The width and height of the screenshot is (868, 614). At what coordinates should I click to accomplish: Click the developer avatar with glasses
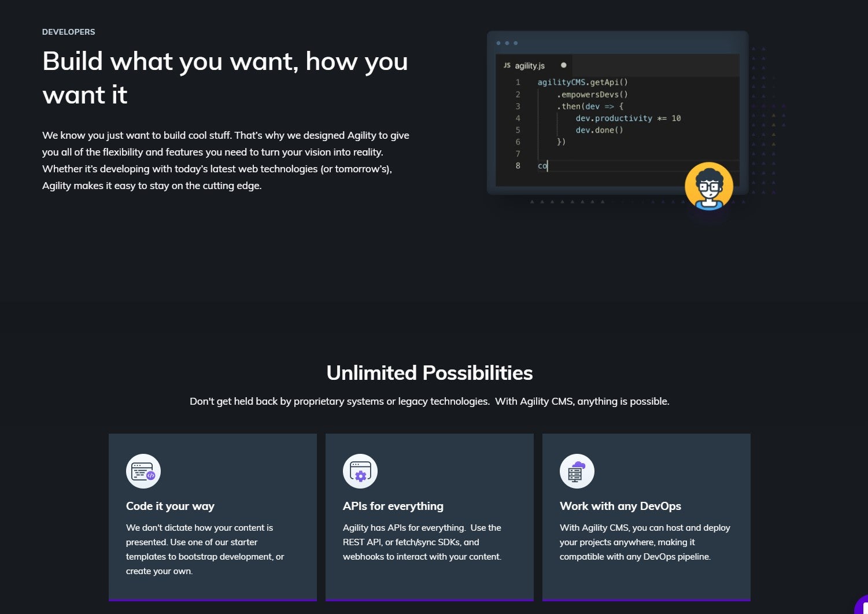point(709,186)
